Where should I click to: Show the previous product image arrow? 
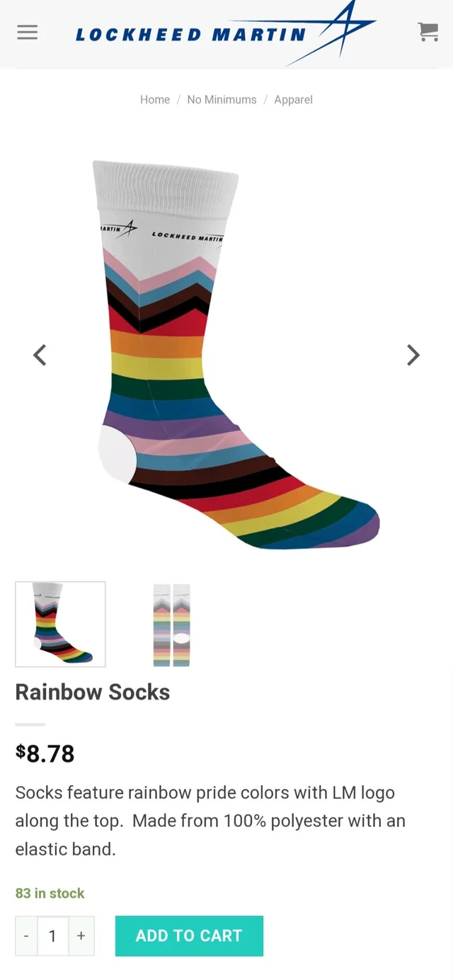(40, 355)
